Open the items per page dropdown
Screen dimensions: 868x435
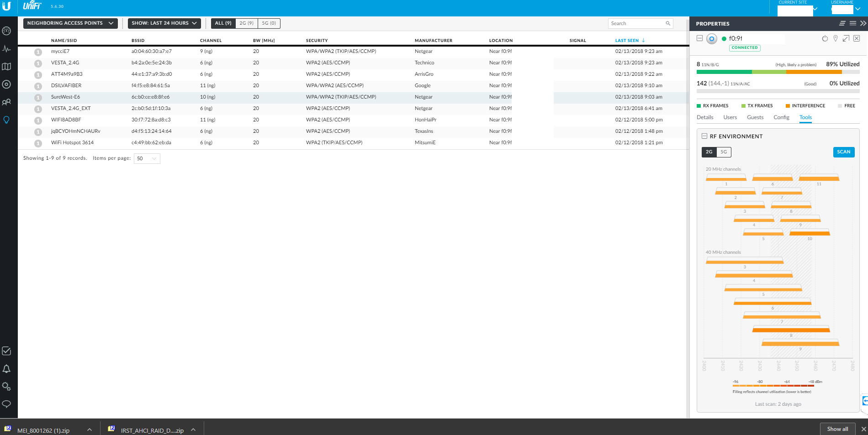click(147, 158)
